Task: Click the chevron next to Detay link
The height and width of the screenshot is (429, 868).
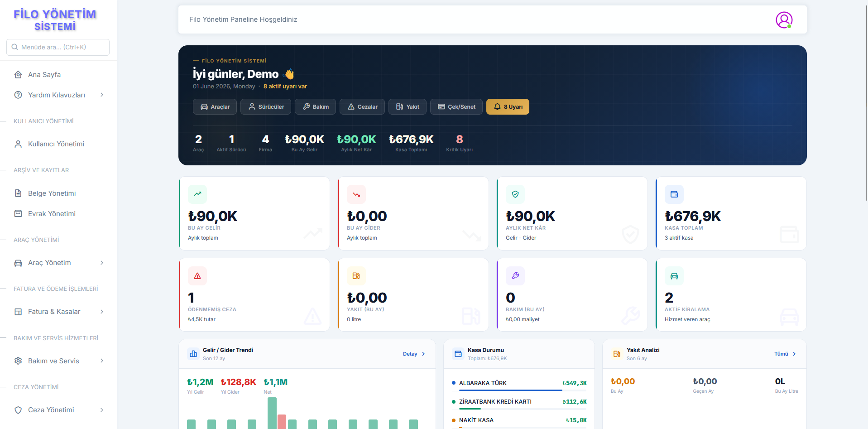Action: coord(423,354)
